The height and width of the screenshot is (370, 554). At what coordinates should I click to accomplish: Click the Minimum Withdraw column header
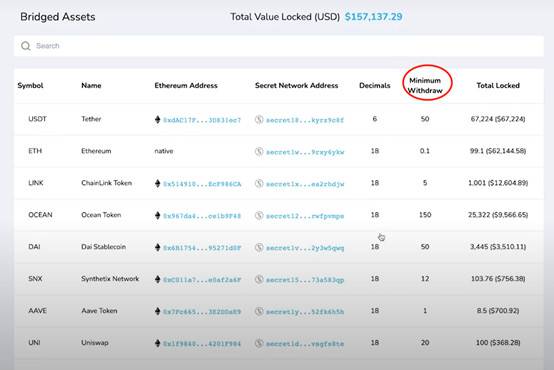tap(425, 86)
